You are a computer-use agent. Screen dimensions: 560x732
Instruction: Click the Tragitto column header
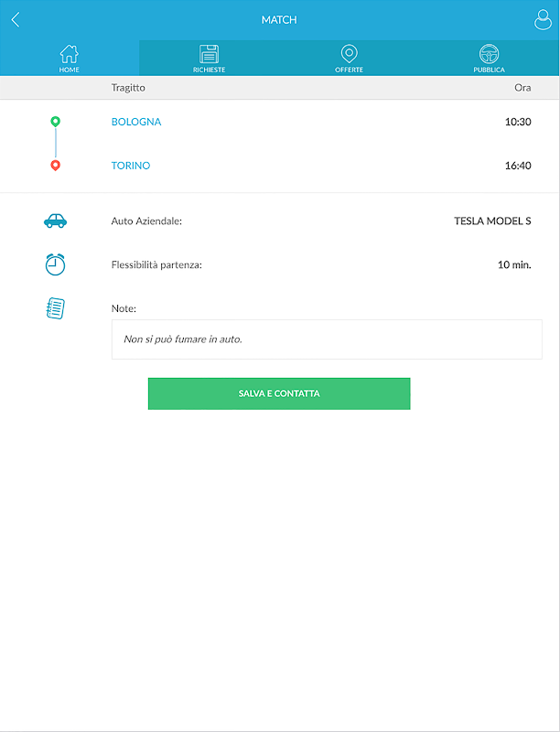tap(128, 88)
